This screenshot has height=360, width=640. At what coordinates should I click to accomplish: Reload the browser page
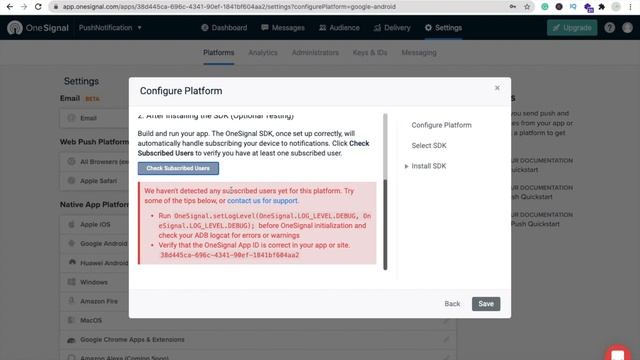(38, 7)
